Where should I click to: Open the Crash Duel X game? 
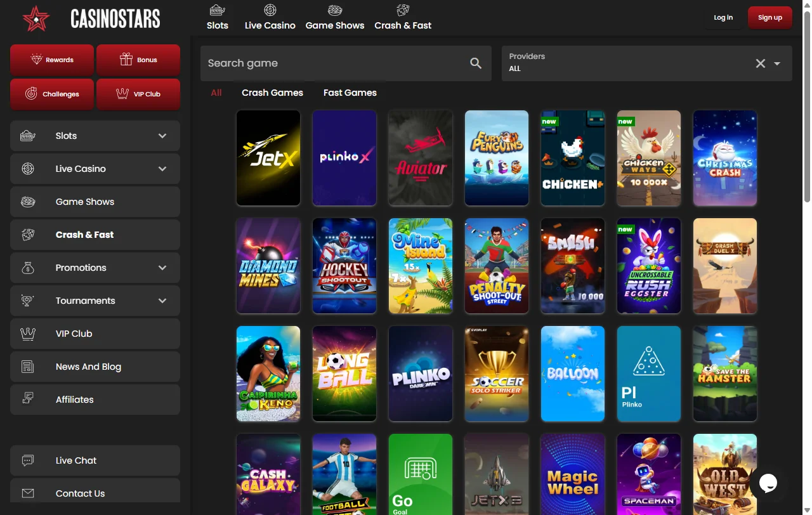point(725,266)
